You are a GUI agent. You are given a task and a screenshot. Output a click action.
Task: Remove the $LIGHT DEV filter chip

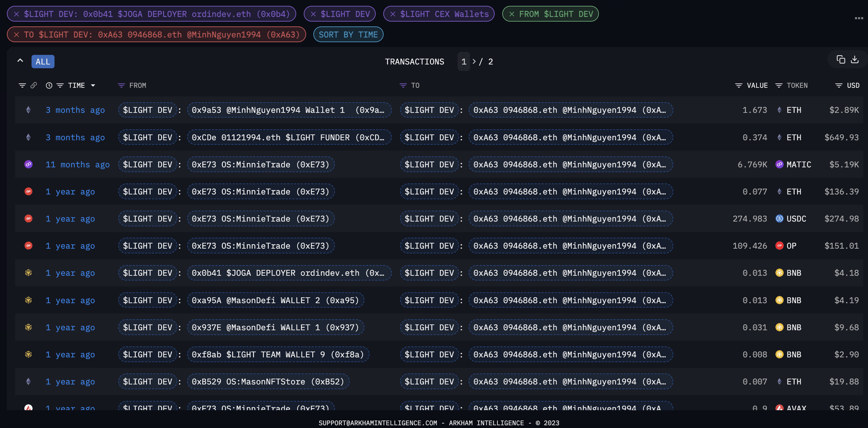pyautogui.click(x=313, y=14)
